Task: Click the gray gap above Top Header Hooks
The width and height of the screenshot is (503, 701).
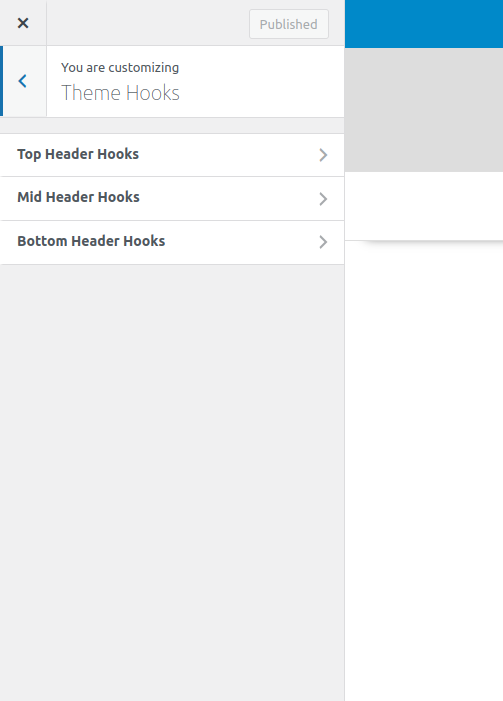Action: click(172, 126)
